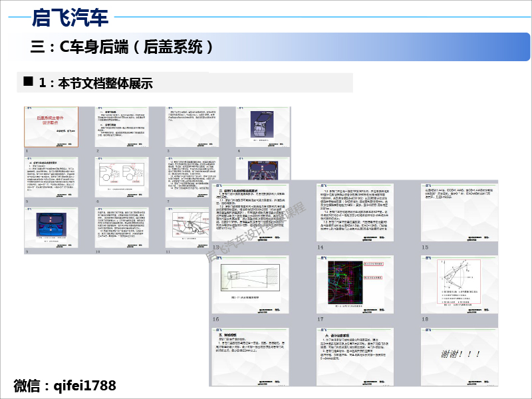The height and width of the screenshot is (399, 532).
Task: Click slide number label 16
Action: point(215,319)
